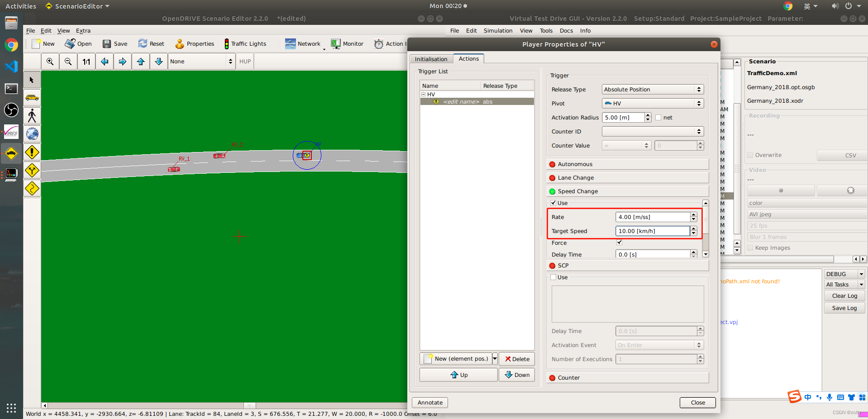Click the Action stopwatch toolbar icon
868x419 pixels.
pyautogui.click(x=379, y=44)
